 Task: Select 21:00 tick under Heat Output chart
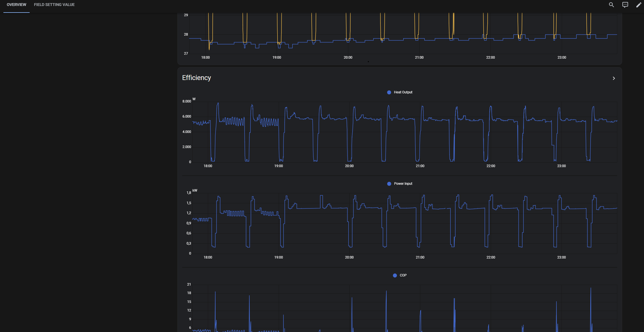(420, 166)
